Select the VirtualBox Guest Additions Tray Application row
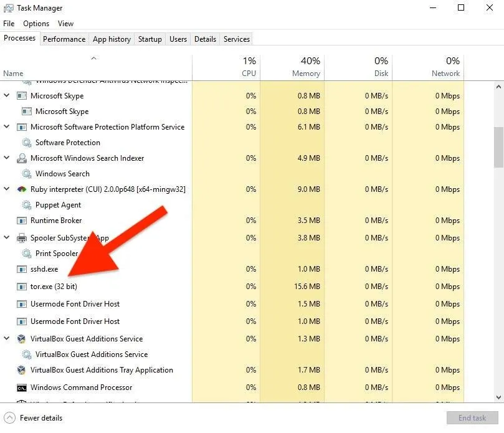Screen dimensions: 504x433 [x=232, y=370]
